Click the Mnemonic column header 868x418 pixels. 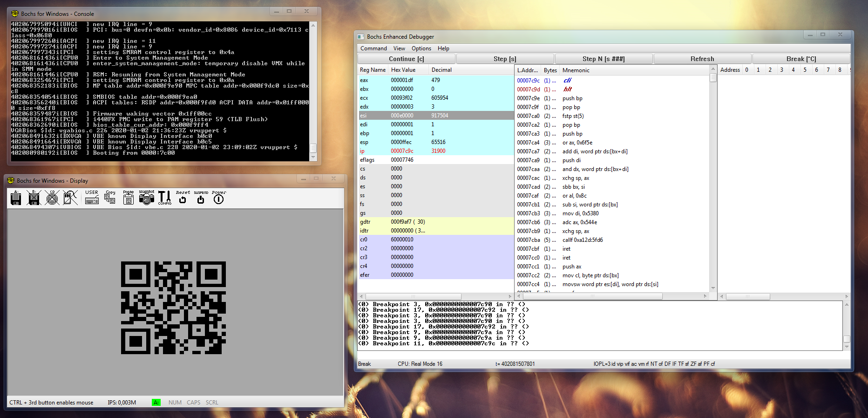pyautogui.click(x=635, y=70)
